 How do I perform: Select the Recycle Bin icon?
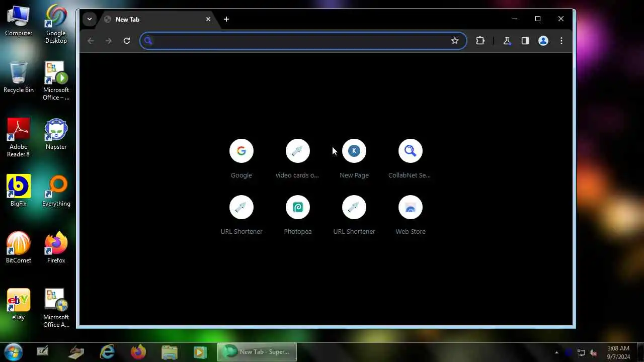click(x=19, y=77)
